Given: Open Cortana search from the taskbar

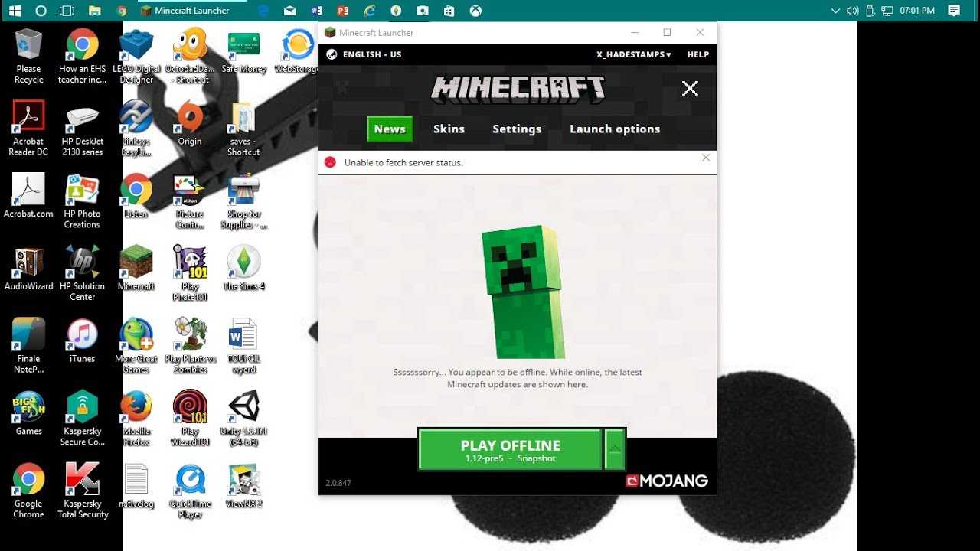Looking at the screenshot, I should click(x=41, y=11).
